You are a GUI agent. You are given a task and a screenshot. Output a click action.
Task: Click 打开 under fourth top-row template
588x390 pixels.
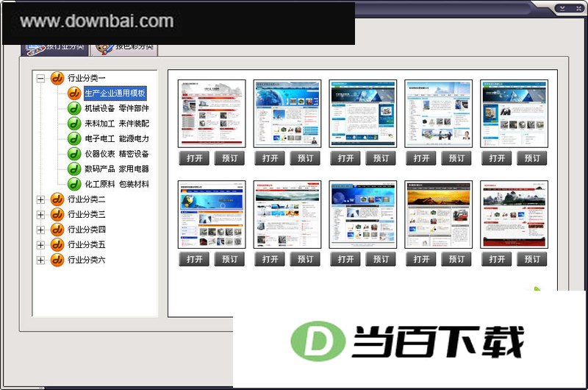point(420,158)
